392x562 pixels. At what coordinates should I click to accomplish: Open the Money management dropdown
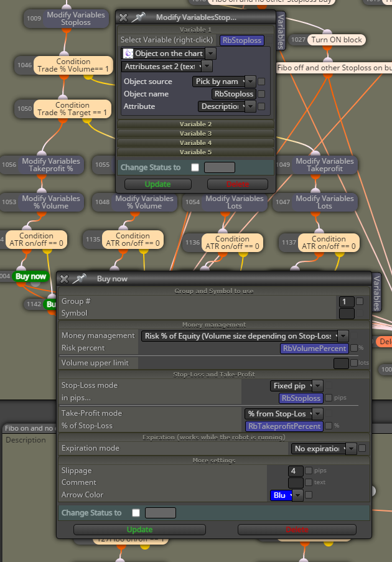[245, 336]
